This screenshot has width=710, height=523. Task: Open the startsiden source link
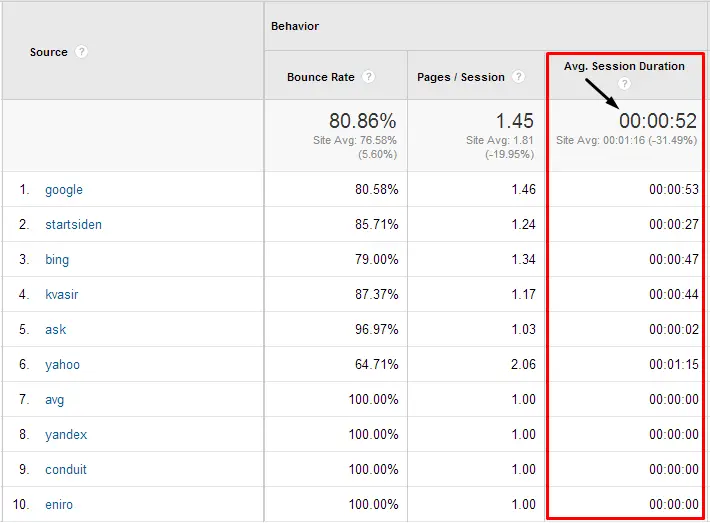point(73,225)
